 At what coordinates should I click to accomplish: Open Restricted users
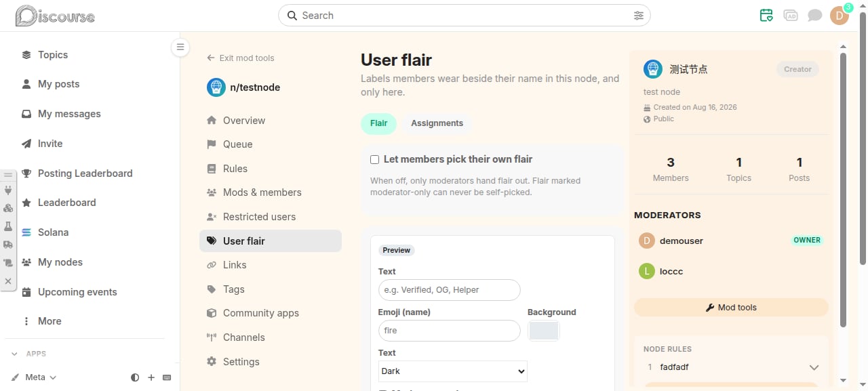(270, 217)
